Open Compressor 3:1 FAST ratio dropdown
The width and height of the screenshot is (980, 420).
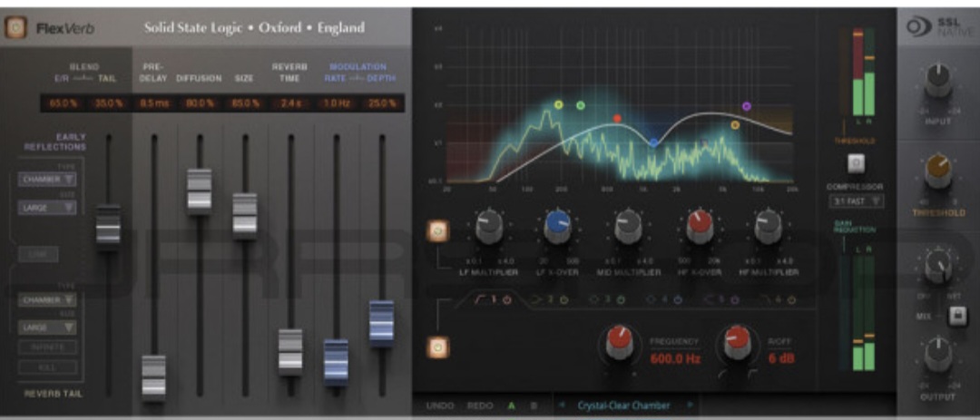pos(857,201)
